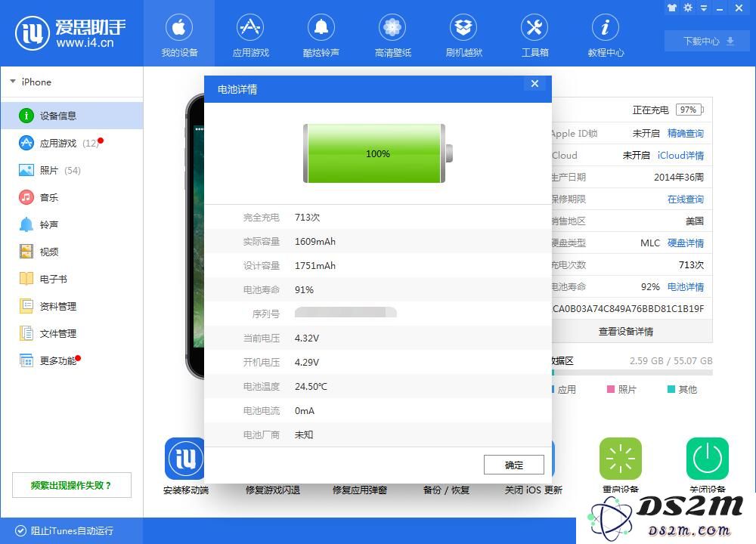Open title bar dropdown menu arrow
756x544 pixels.
[x=704, y=8]
